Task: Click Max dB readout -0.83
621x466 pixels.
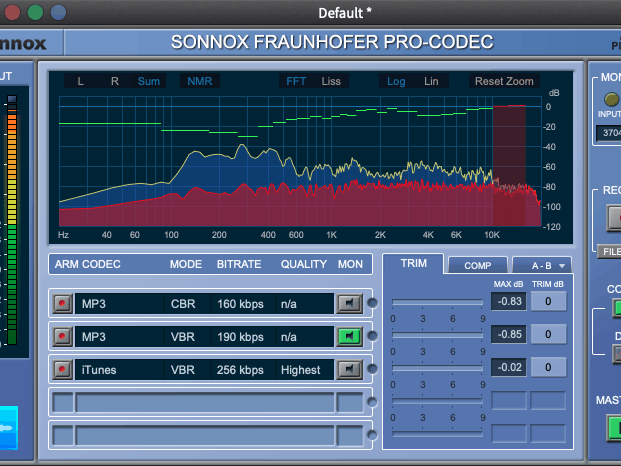Action: coord(509,301)
